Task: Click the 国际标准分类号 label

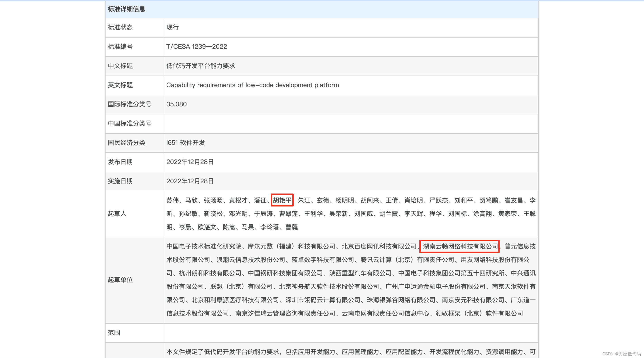Action: point(129,104)
